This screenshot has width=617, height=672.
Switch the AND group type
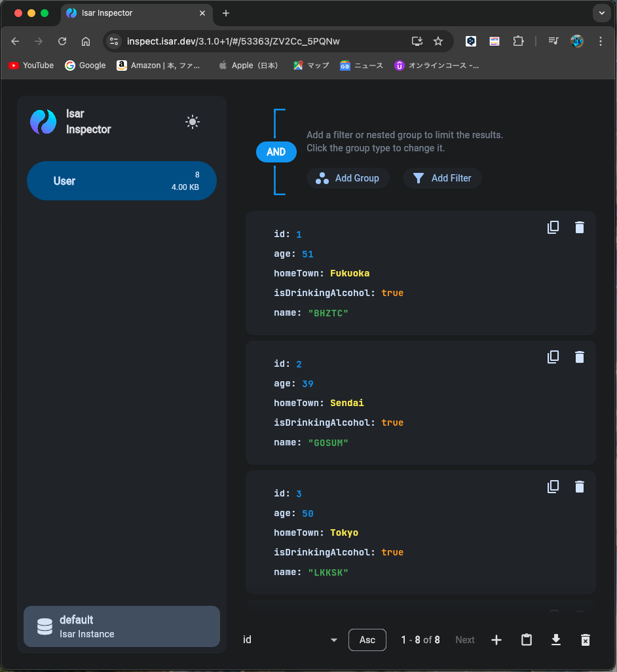(276, 152)
